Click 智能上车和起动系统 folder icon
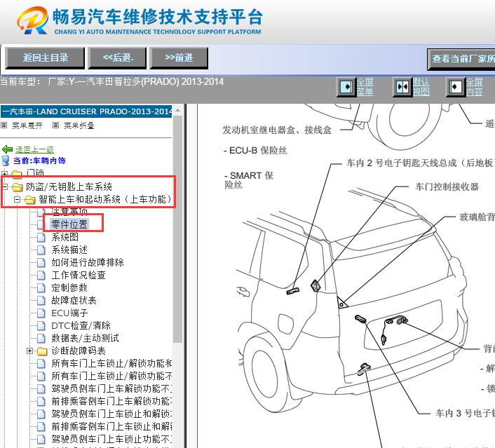The image size is (495, 448). (x=30, y=200)
